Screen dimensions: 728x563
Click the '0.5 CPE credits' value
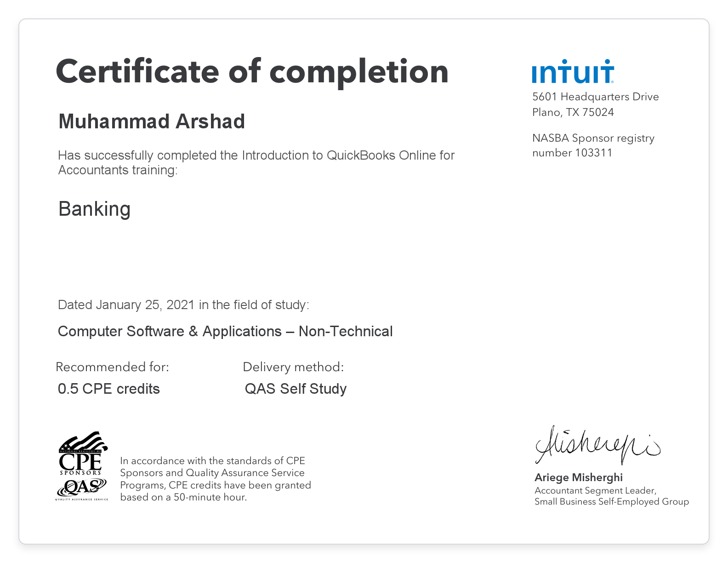click(x=109, y=389)
